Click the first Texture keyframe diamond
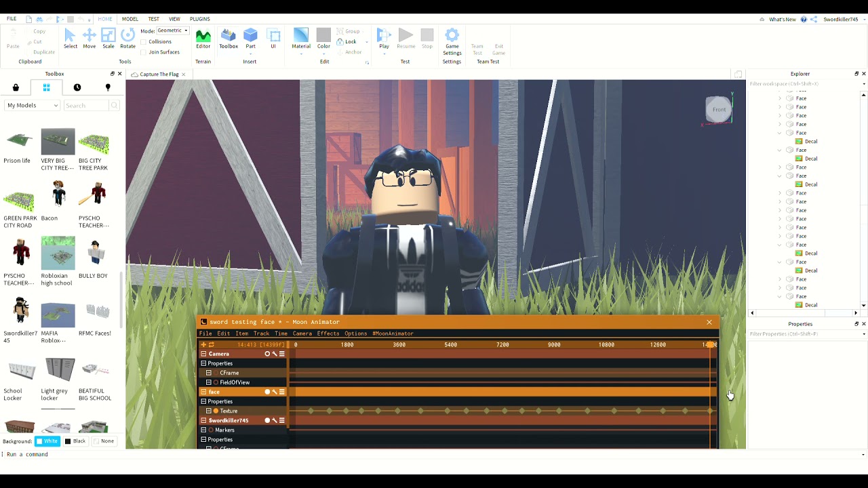This screenshot has width=868, height=488. pos(311,411)
